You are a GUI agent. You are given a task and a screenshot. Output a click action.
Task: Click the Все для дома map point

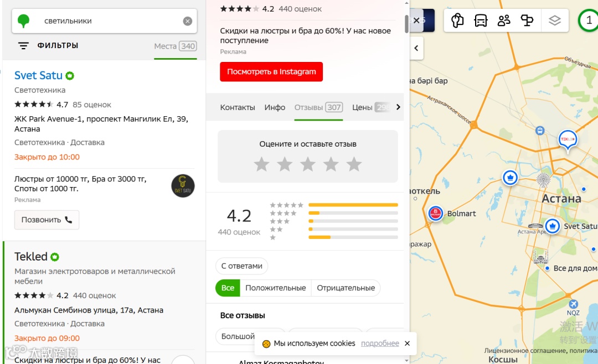tap(547, 268)
